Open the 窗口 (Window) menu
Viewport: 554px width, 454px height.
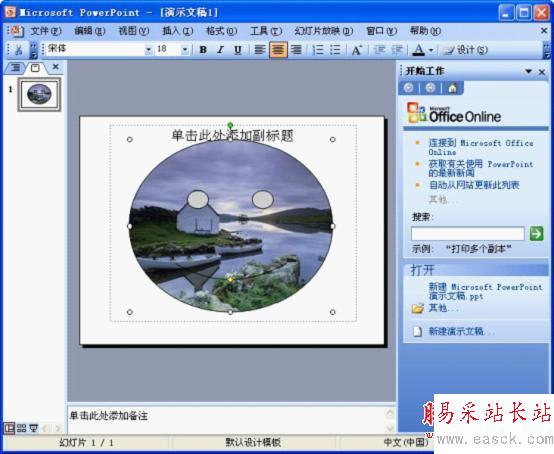pos(382,31)
